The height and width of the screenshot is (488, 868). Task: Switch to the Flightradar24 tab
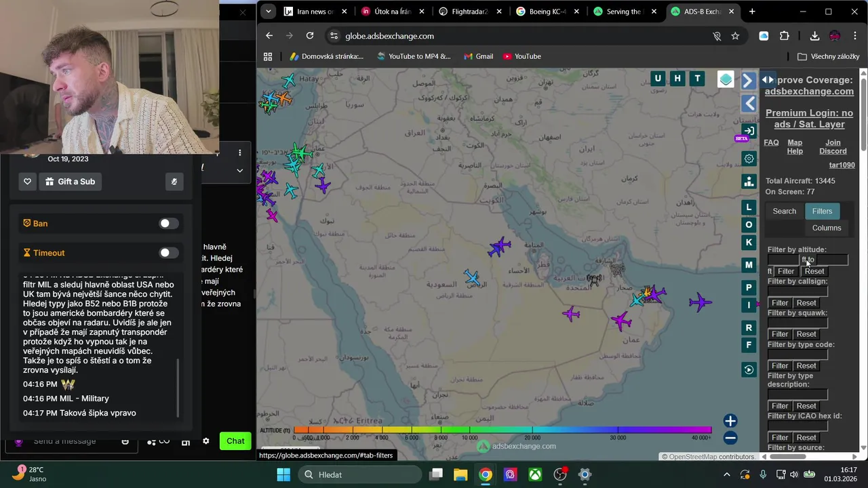(x=470, y=12)
